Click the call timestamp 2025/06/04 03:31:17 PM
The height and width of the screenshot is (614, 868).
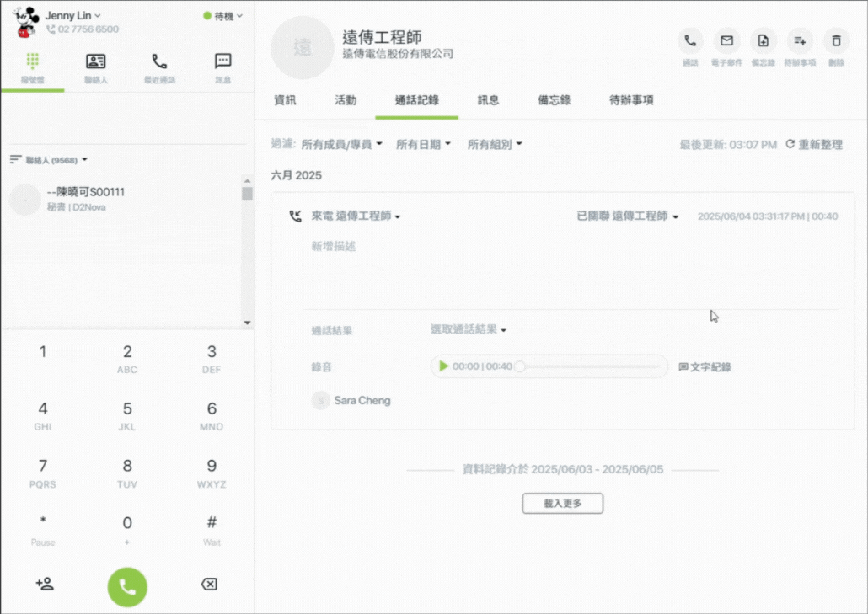(751, 216)
